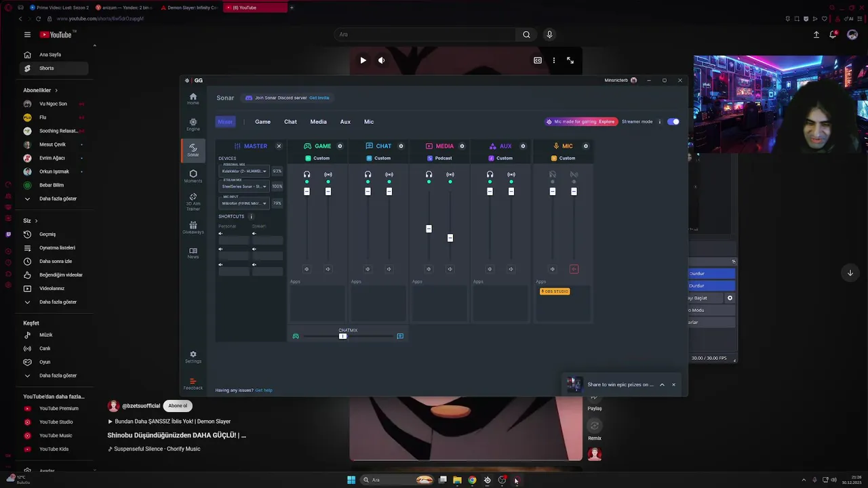Open YouTube notifications bell
This screenshot has height=488, width=868.
(833, 35)
